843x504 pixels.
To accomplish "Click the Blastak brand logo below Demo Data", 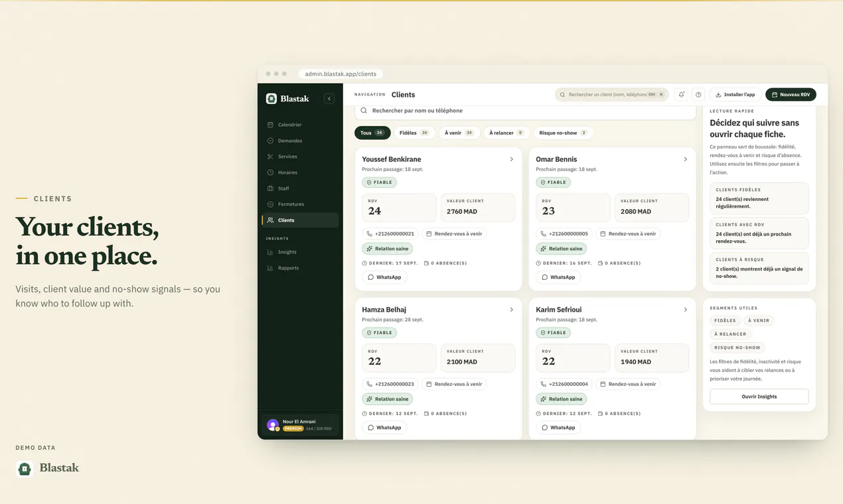I will pyautogui.click(x=48, y=468).
